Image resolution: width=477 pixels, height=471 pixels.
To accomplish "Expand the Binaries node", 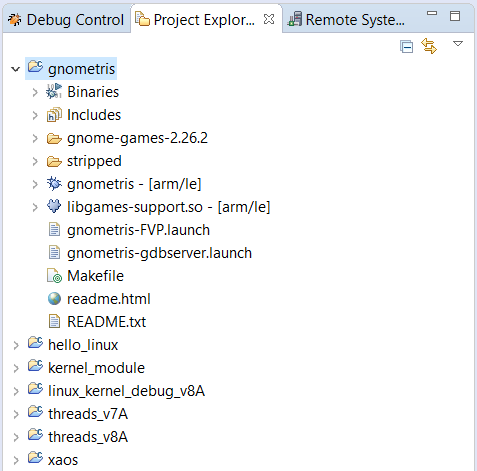I will click(35, 92).
